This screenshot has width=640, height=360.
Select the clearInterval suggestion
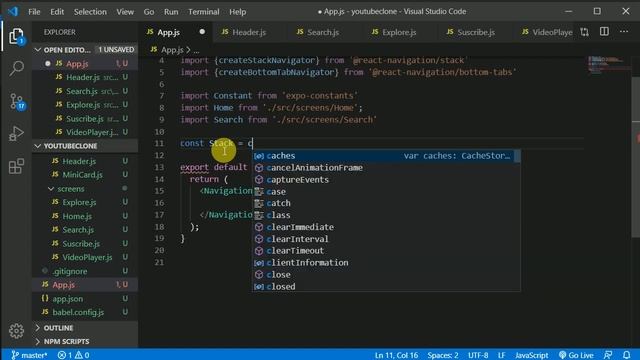tap(386, 239)
